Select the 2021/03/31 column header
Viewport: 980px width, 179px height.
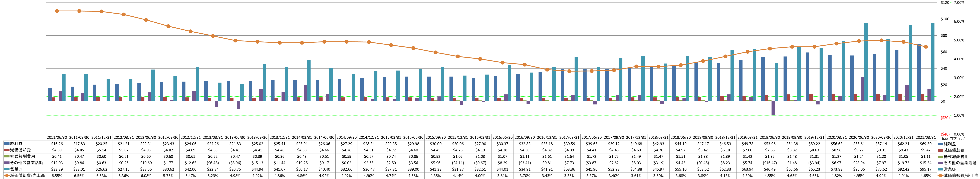tap(926, 138)
